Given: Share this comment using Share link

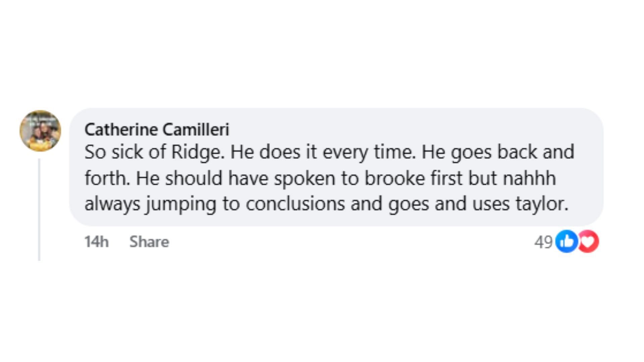Looking at the screenshot, I should tap(149, 242).
